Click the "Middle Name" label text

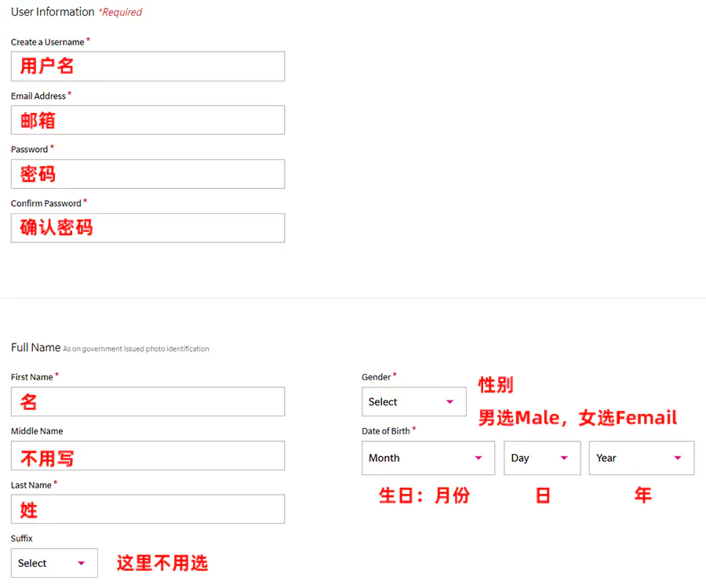point(37,431)
